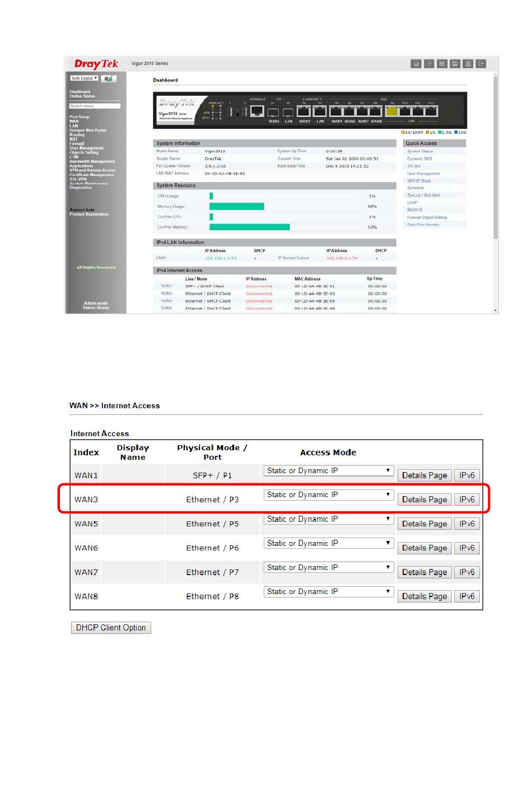Open Diagnostics menu item
Image resolution: width=532 pixels, height=789 pixels.
tap(81, 188)
